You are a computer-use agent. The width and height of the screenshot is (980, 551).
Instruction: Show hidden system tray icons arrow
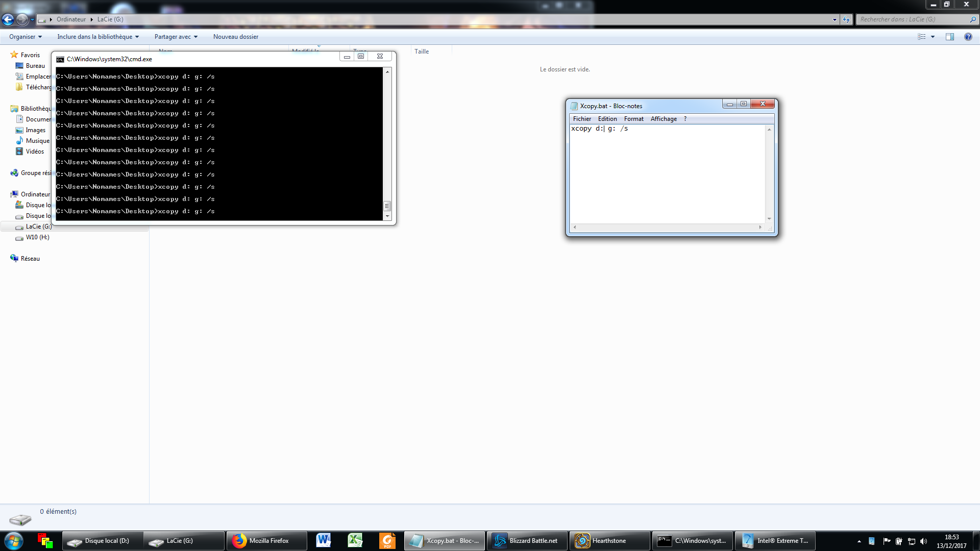point(859,541)
